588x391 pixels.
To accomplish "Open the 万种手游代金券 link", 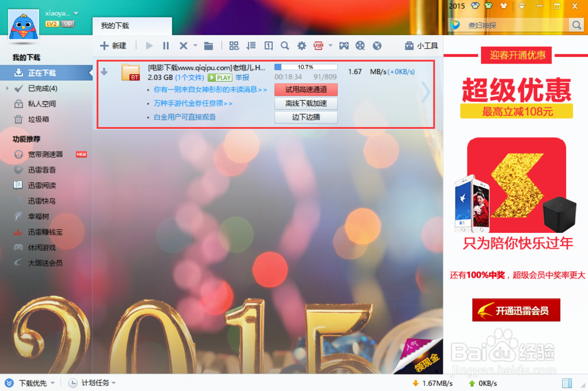I will tap(193, 103).
